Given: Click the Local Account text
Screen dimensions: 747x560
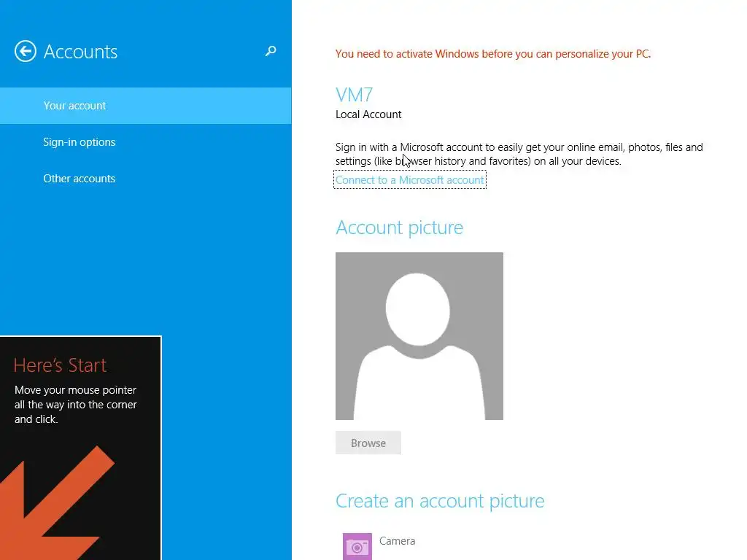Looking at the screenshot, I should pyautogui.click(x=368, y=114).
